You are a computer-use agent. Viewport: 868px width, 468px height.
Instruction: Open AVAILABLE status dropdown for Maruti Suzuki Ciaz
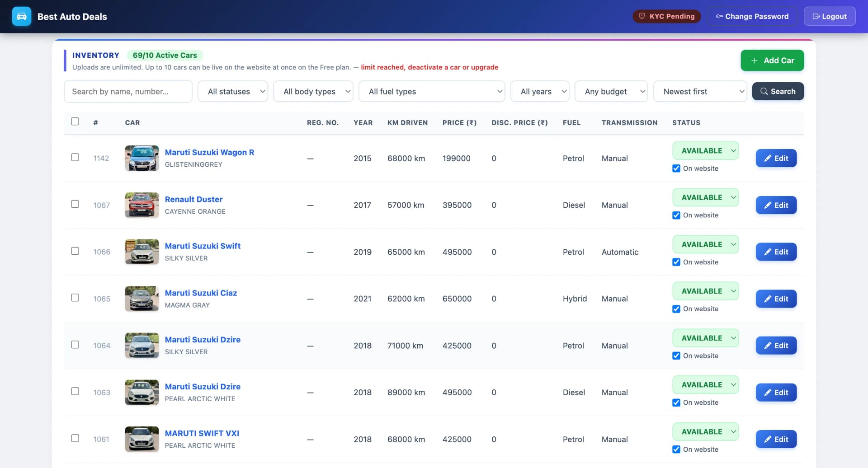(706, 291)
